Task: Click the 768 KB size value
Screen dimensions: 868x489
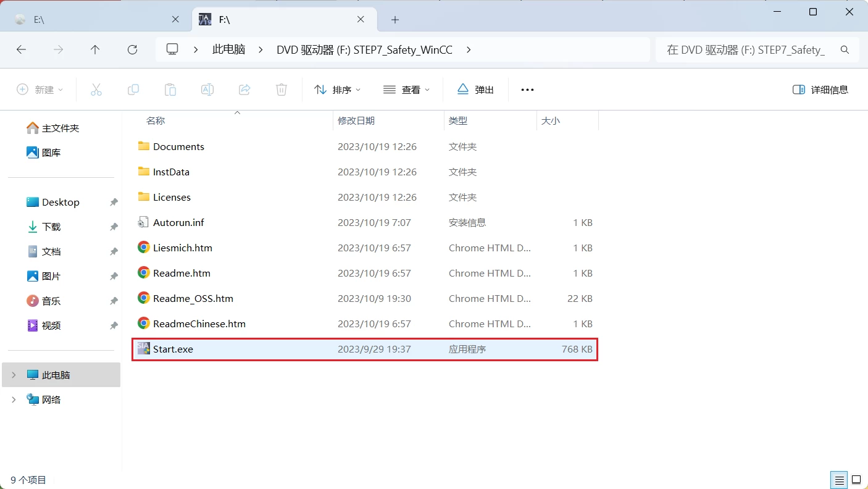Action: (577, 349)
